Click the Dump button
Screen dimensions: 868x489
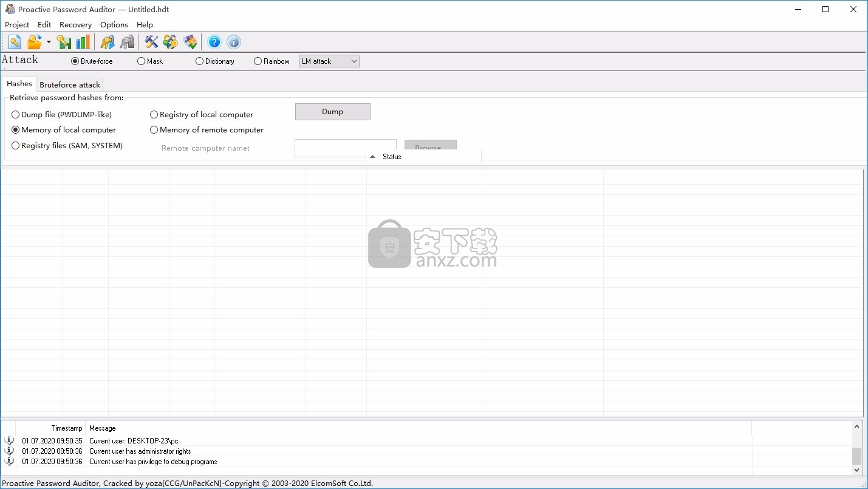point(333,112)
